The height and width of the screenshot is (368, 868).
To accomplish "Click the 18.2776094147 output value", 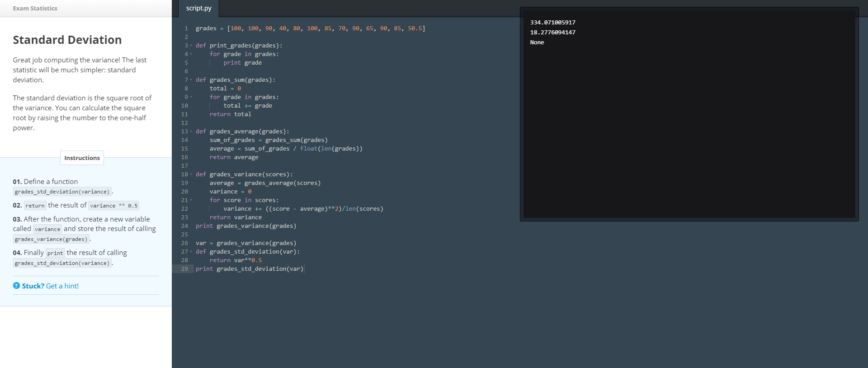I will click(552, 33).
